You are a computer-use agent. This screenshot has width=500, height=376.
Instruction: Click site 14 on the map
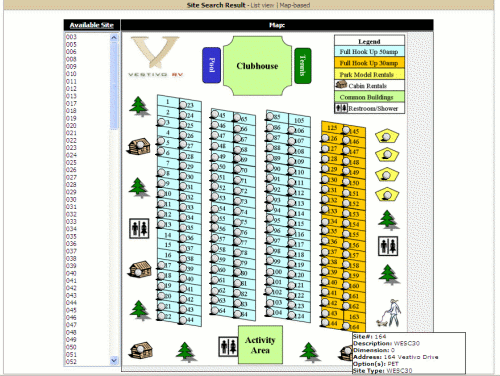[168, 235]
